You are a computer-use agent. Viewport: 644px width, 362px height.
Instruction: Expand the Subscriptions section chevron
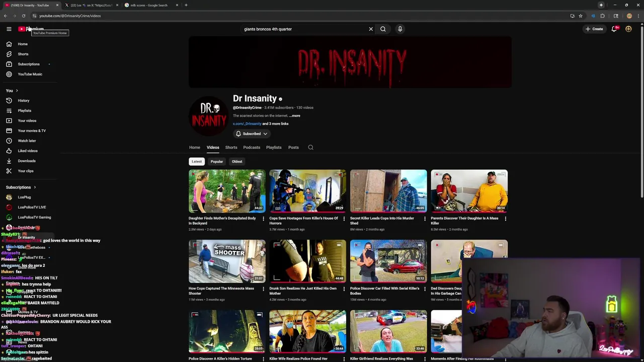[34, 187]
